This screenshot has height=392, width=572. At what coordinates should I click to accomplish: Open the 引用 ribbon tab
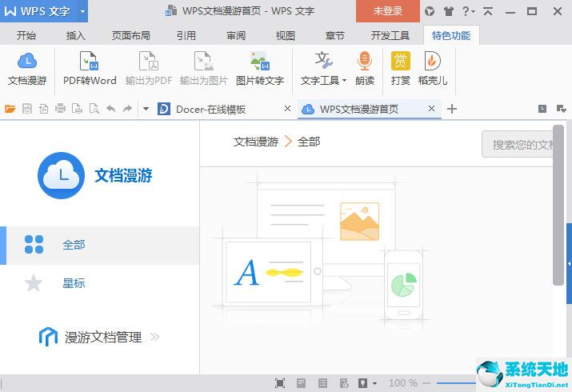(186, 36)
